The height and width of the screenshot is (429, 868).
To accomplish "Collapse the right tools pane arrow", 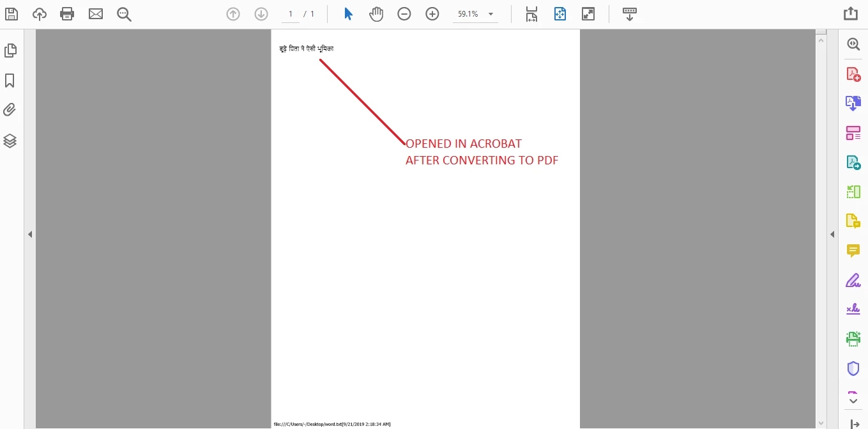I will (x=832, y=235).
